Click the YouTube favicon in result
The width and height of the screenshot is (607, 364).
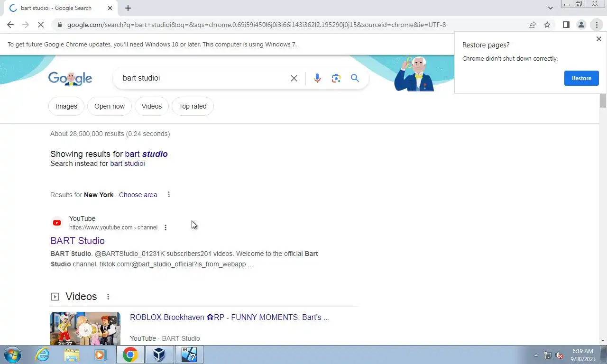(x=57, y=223)
